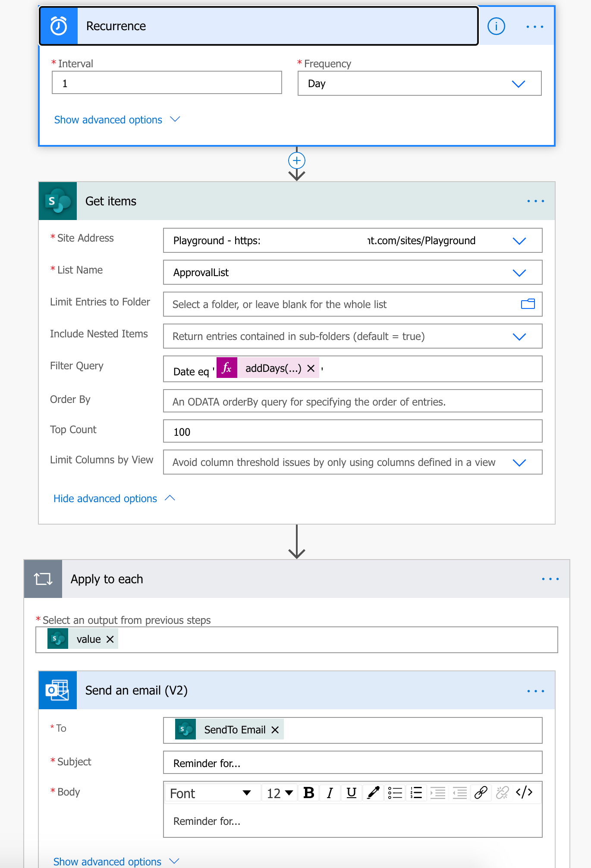591x868 pixels.
Task: Toggle underline formatting in email body
Action: 352,793
